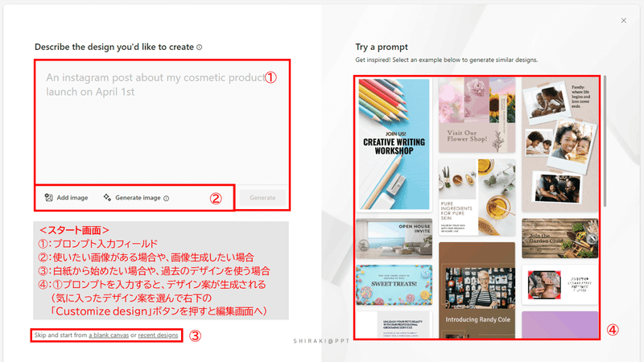
Task: Click the Add image icon
Action: (x=49, y=197)
